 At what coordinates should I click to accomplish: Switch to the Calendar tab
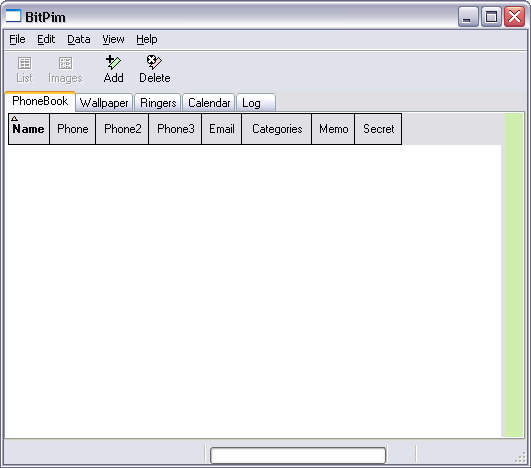209,103
